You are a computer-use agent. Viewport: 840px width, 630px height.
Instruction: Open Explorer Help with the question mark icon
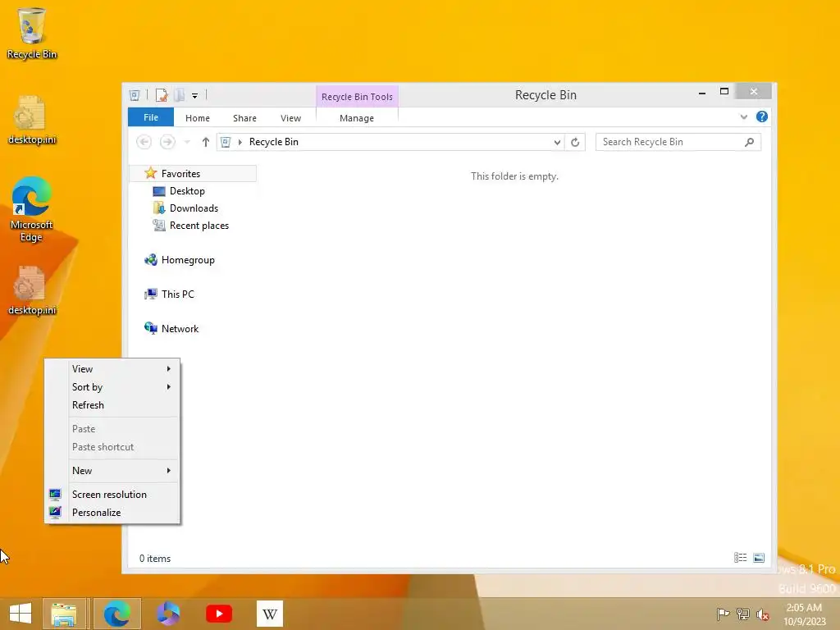761,116
